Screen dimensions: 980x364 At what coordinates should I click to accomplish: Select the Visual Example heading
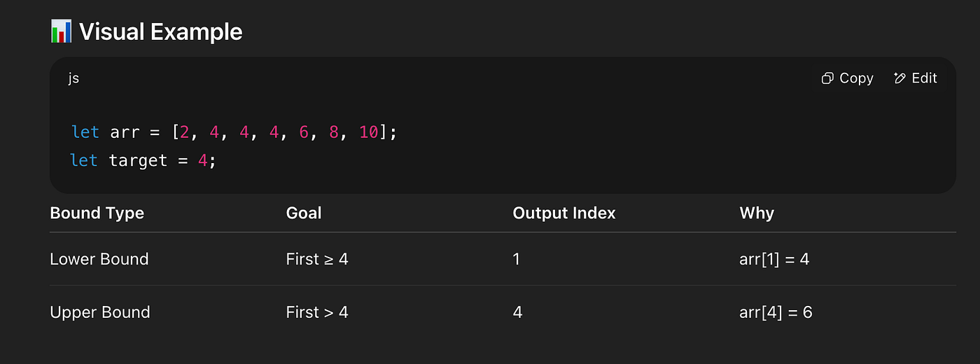click(161, 31)
